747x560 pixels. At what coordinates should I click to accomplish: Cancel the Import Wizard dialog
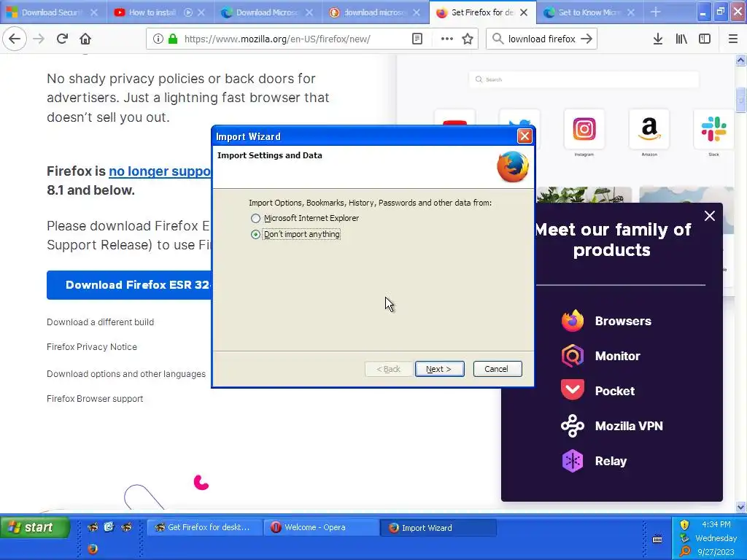[x=498, y=369]
